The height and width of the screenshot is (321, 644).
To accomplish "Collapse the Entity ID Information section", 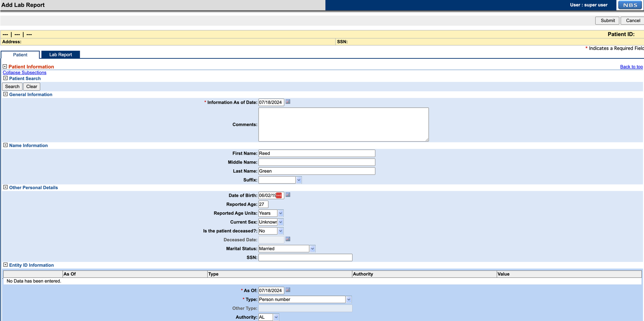I will click(x=5, y=265).
